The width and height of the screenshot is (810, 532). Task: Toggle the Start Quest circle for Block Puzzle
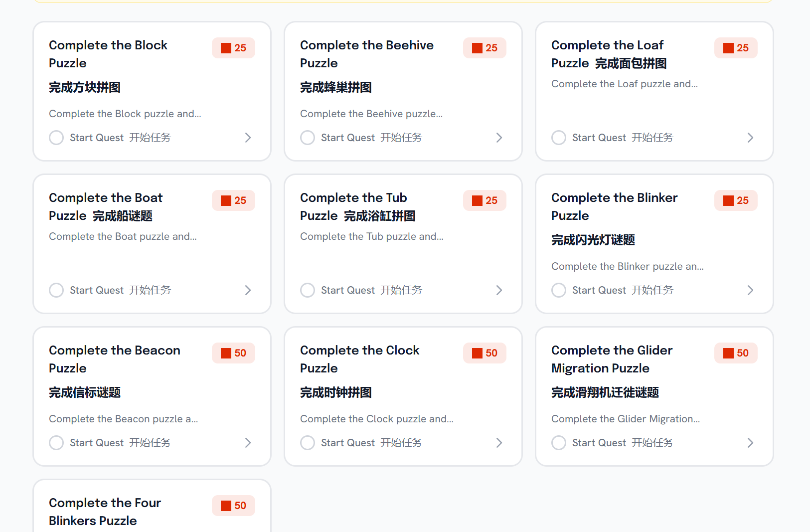coord(56,138)
